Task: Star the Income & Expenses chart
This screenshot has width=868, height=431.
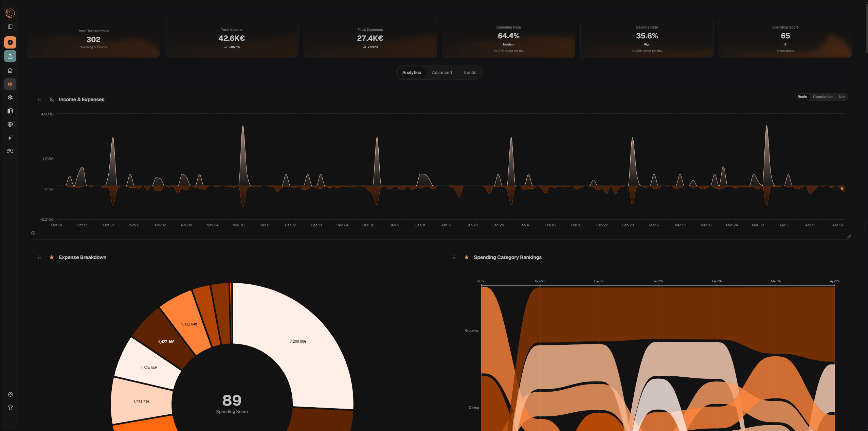Action: coord(52,99)
